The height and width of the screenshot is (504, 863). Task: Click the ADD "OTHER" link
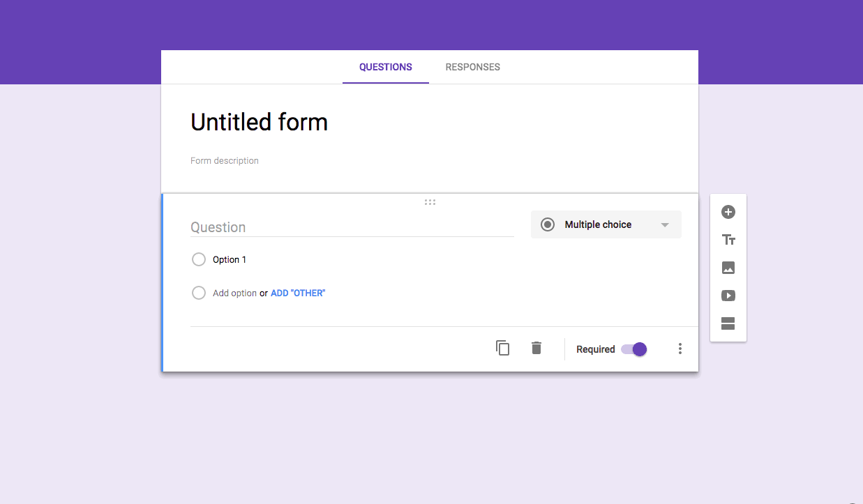pyautogui.click(x=298, y=293)
